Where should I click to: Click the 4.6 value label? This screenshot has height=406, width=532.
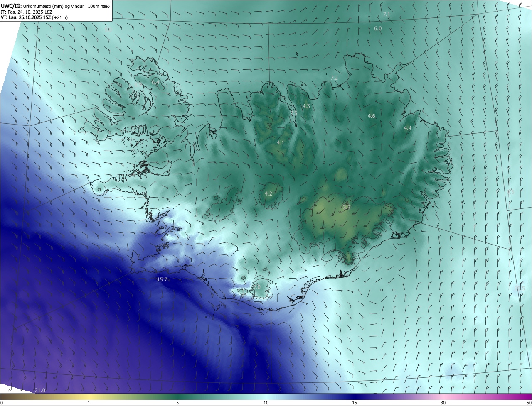372,116
